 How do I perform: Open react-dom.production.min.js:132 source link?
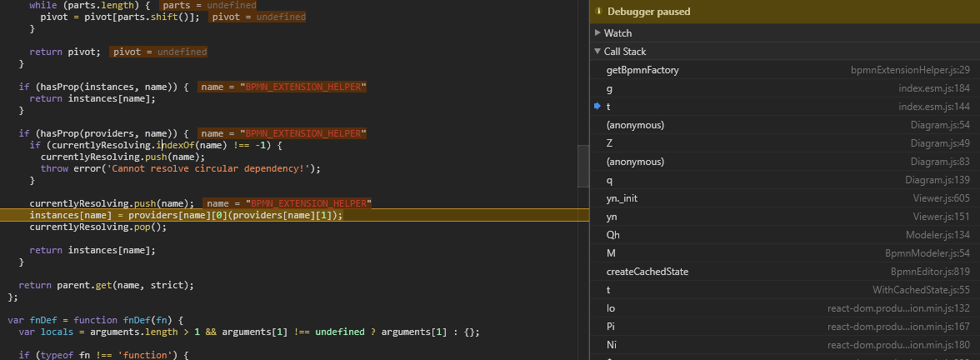click(x=898, y=308)
